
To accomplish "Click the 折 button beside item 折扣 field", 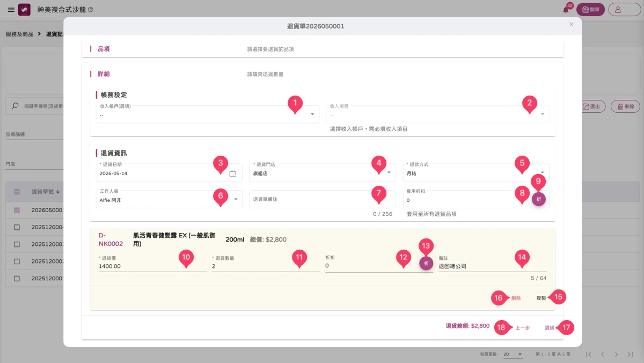I will coord(426,264).
